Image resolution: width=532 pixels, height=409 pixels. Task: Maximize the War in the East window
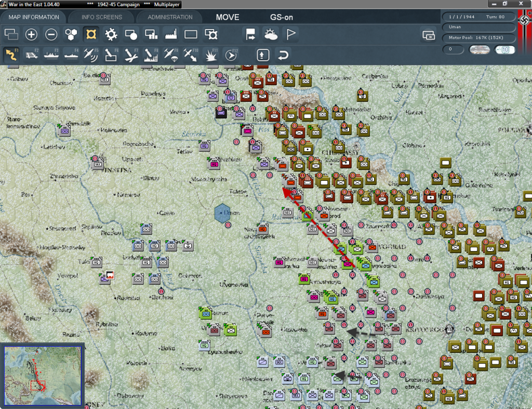click(x=505, y=4)
